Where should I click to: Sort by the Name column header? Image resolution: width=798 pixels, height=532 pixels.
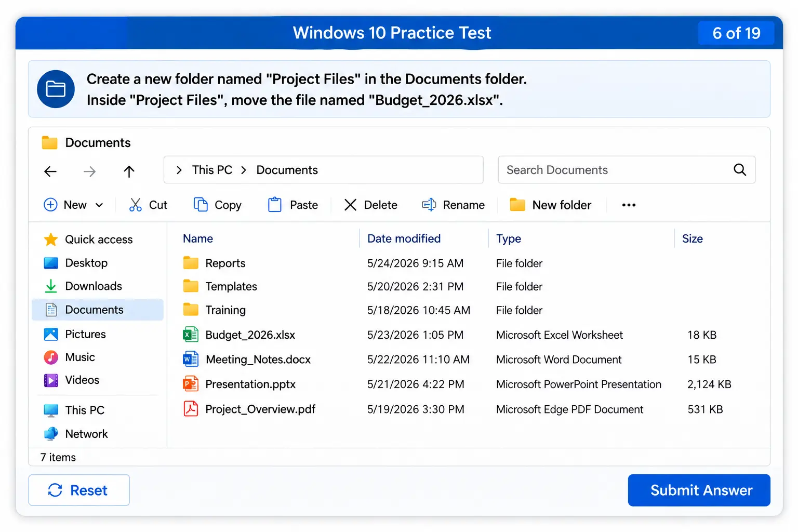[198, 238]
